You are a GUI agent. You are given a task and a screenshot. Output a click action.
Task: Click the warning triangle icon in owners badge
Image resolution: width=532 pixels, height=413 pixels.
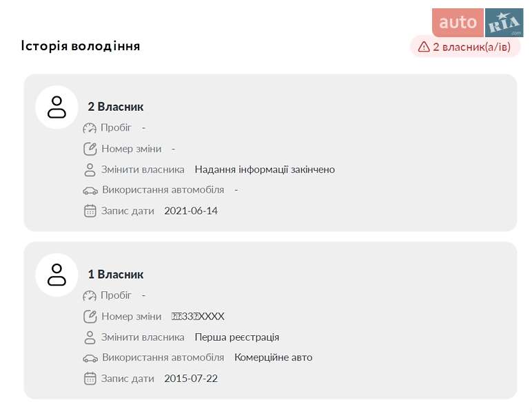pyautogui.click(x=424, y=47)
